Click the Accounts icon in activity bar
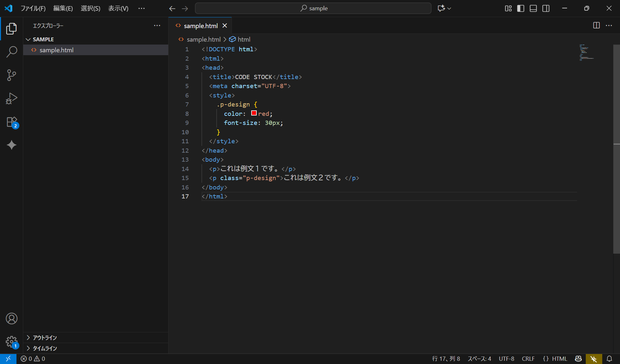This screenshot has height=364, width=620. tap(12, 318)
